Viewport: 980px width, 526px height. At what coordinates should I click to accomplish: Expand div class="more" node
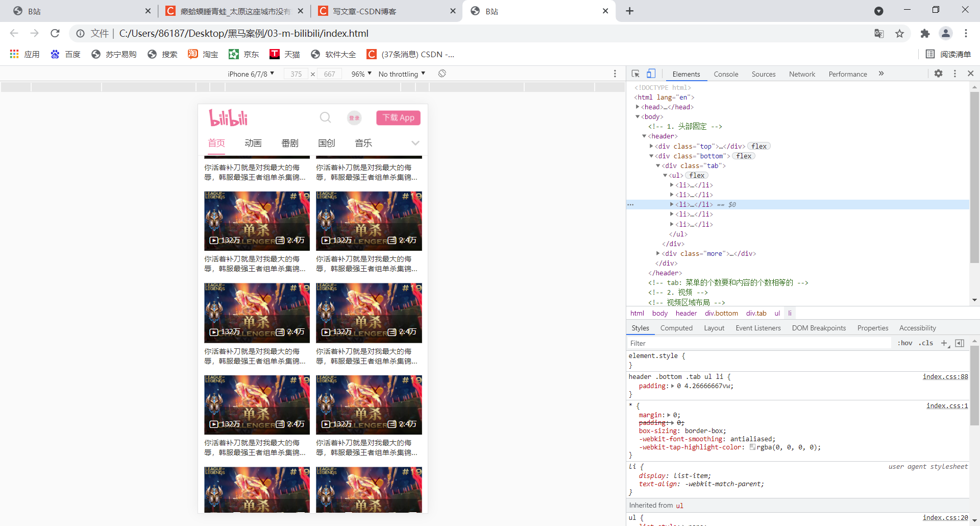point(658,253)
